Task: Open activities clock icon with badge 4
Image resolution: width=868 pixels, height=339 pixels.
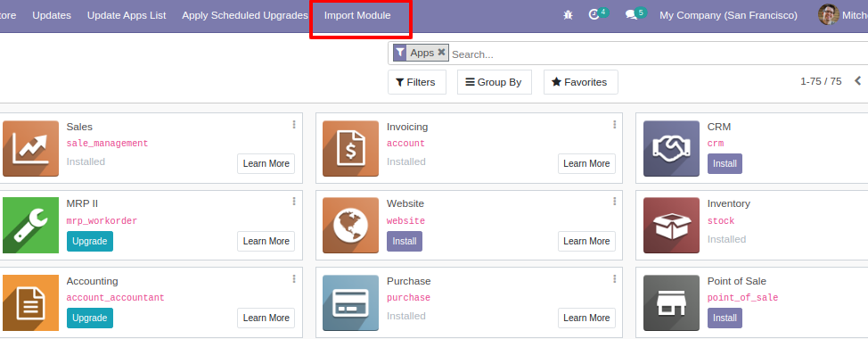Action: (x=598, y=14)
